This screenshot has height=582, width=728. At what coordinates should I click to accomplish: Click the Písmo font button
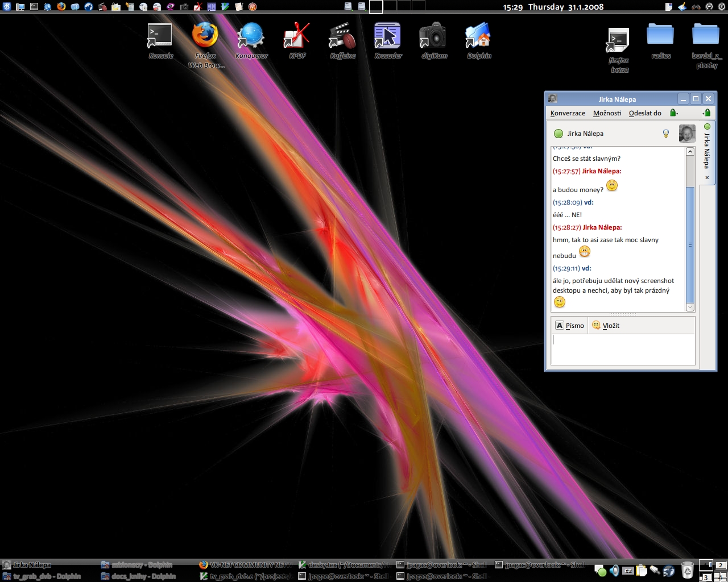tap(570, 326)
